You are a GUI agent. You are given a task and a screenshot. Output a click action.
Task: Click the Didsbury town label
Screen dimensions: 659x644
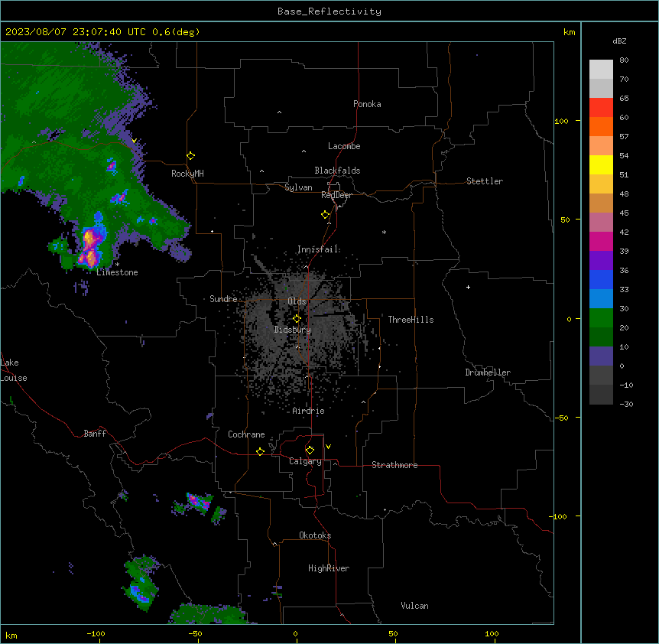pyautogui.click(x=292, y=330)
